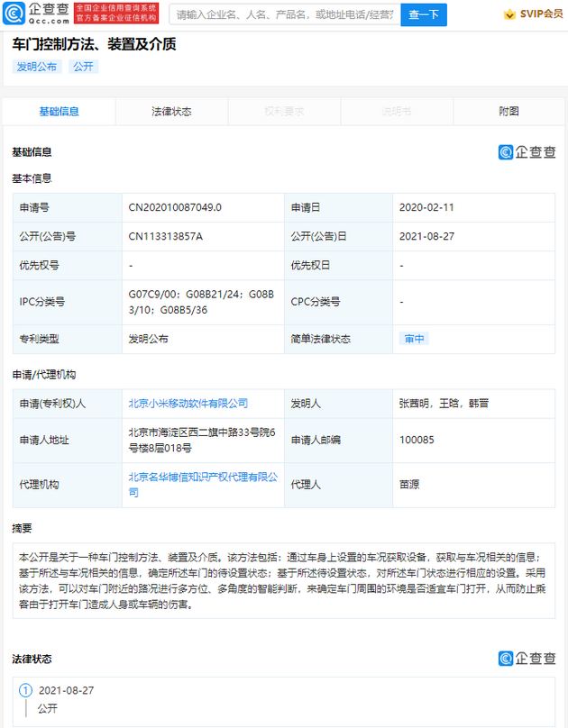Viewport: 568px width, 728px height.
Task: Click the patent title 车门控制方法、装置及介质
Action: [x=95, y=44]
